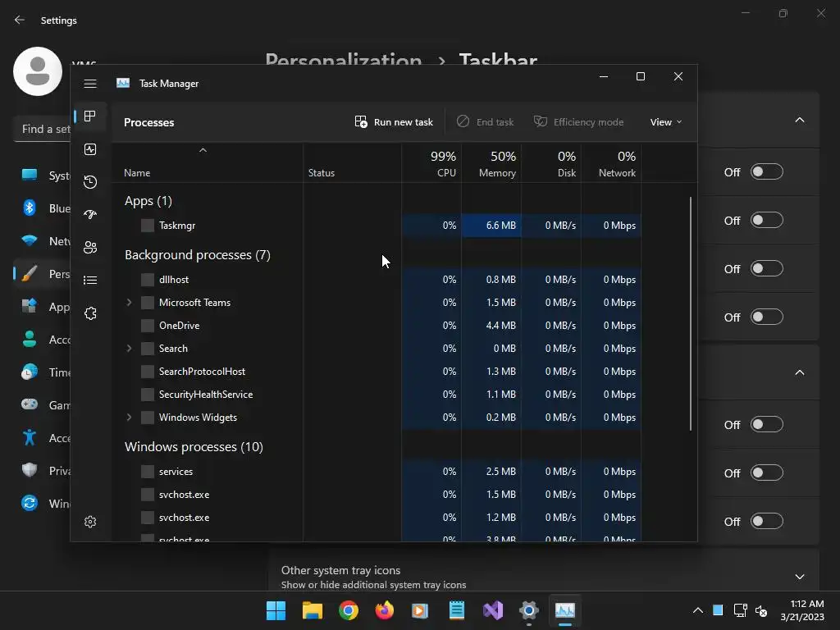Image resolution: width=840 pixels, height=630 pixels.
Task: Click the Taskmgr process icon
Action: 148,226
